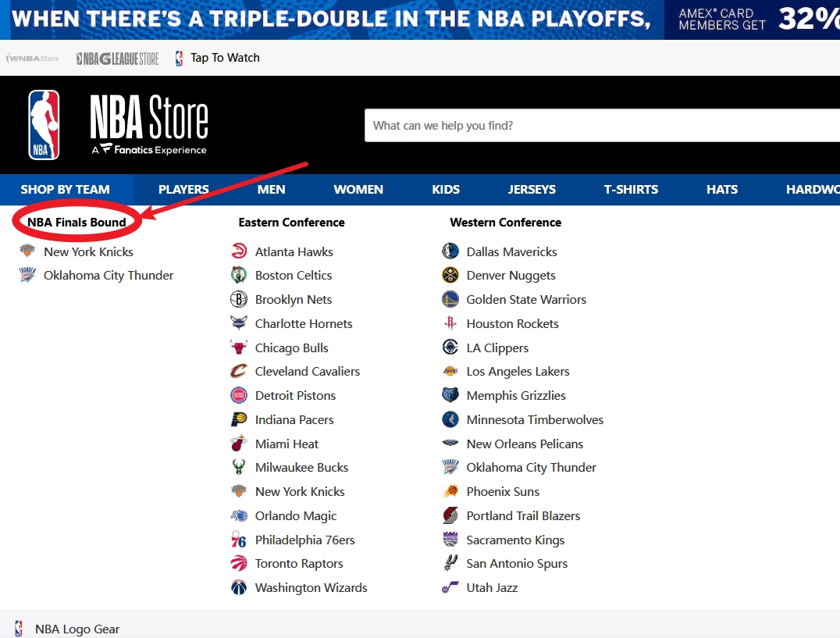Click the Dallas Mavericks logo icon

(450, 251)
